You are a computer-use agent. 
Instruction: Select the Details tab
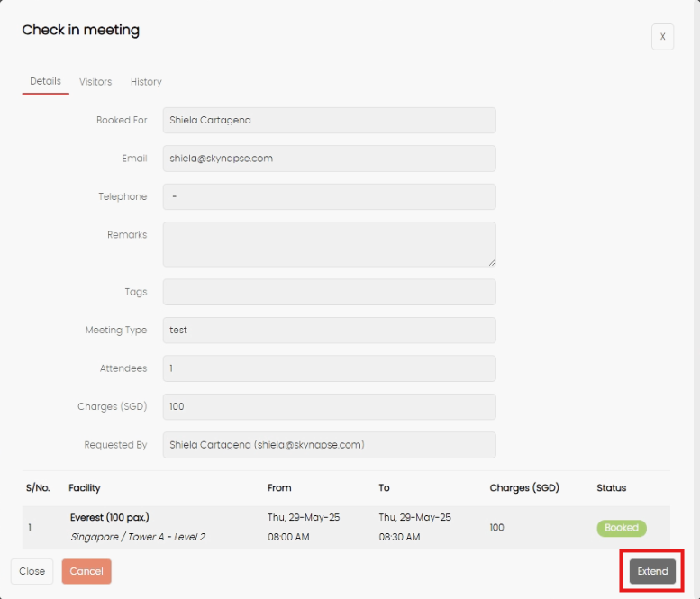[x=46, y=81]
